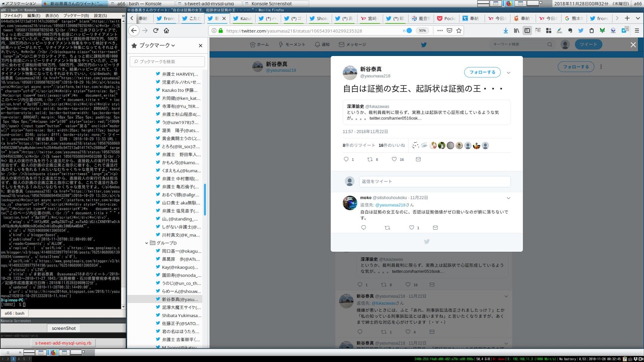
Task: Open the profile avatar menu on Twitter
Action: point(565,45)
